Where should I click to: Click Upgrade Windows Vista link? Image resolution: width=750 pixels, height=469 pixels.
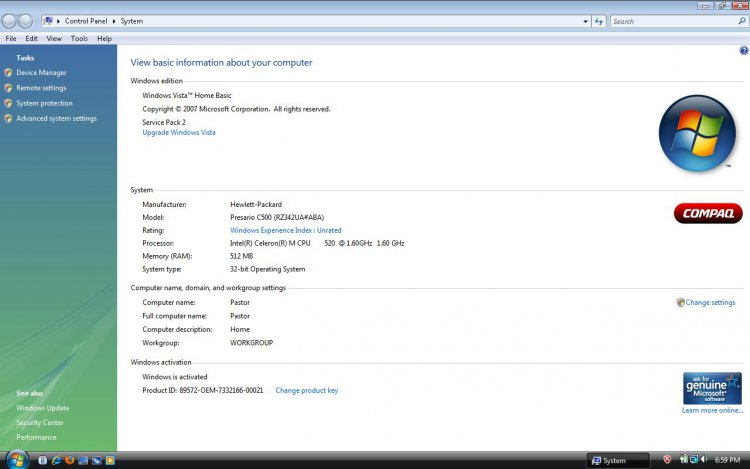click(x=179, y=132)
